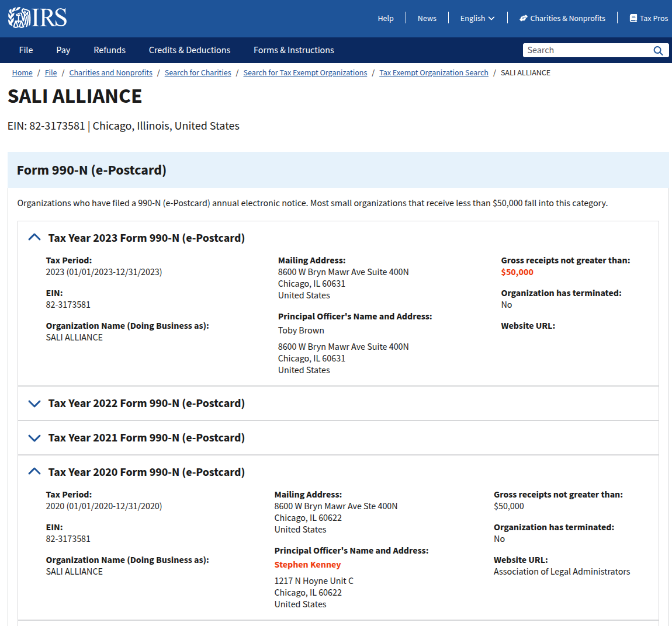The height and width of the screenshot is (626, 672).
Task: Open the English language dropdown
Action: pyautogui.click(x=477, y=19)
